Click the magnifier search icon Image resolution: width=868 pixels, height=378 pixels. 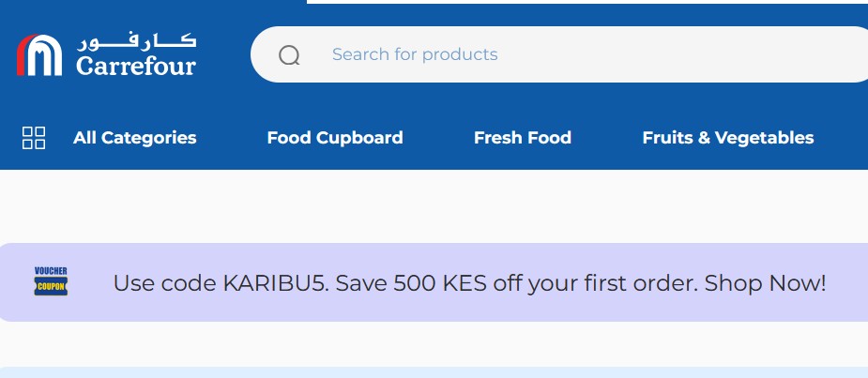(x=289, y=54)
